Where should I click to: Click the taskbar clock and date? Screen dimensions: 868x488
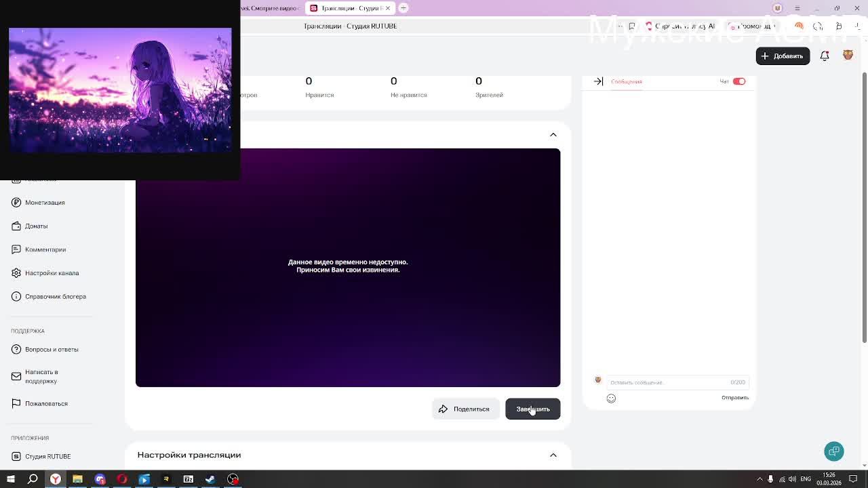(829, 479)
